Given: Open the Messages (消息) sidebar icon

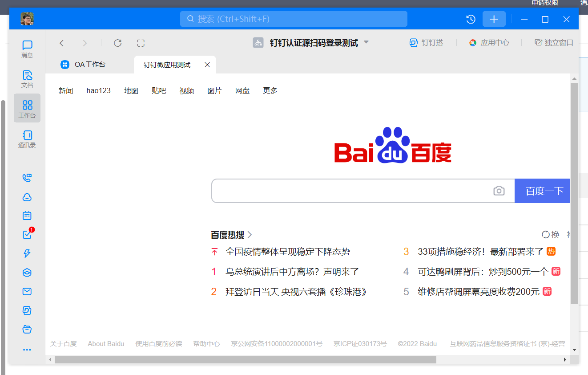Looking at the screenshot, I should [x=27, y=49].
